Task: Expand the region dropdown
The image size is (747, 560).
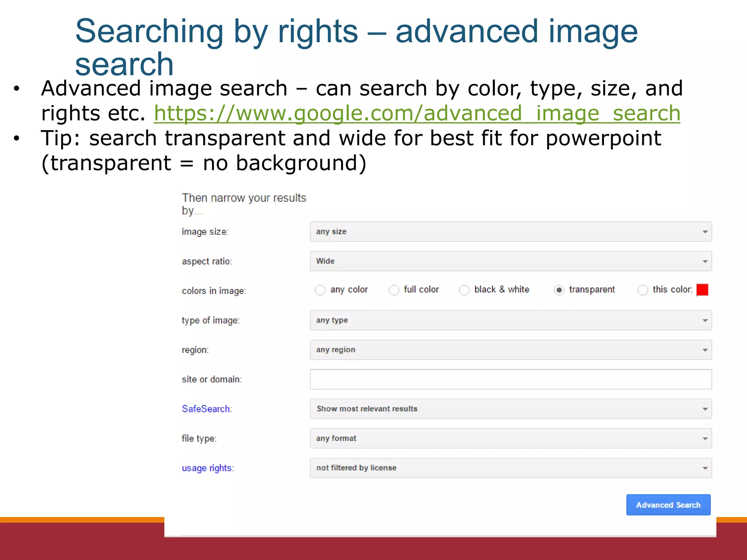Action: [511, 349]
